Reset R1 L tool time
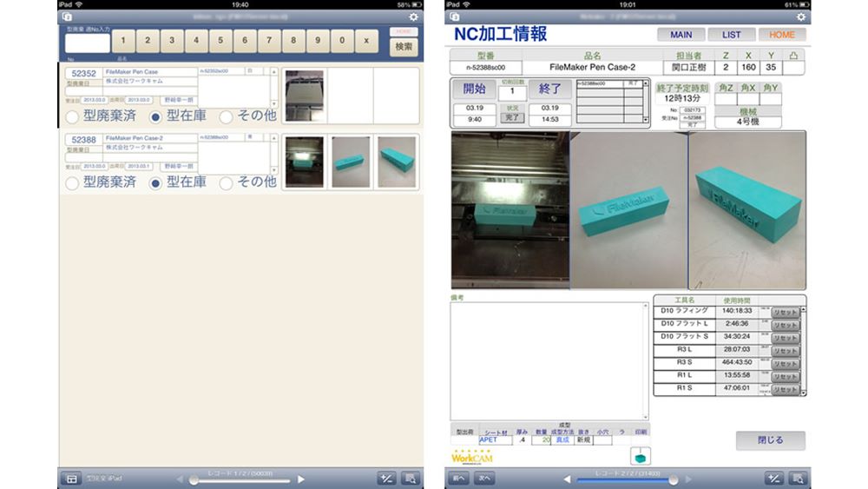Image resolution: width=868 pixels, height=489 pixels. click(x=785, y=377)
